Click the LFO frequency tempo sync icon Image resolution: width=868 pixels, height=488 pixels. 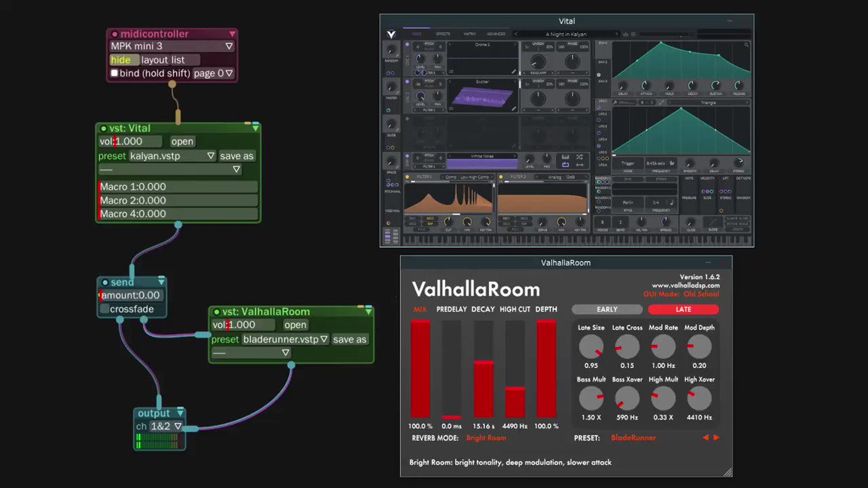point(672,163)
